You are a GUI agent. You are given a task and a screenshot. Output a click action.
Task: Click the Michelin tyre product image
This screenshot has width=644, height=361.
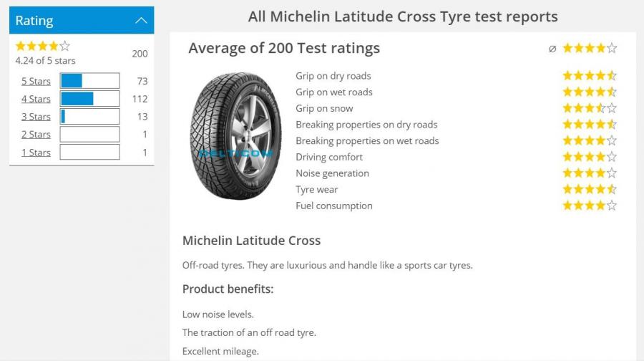point(235,136)
